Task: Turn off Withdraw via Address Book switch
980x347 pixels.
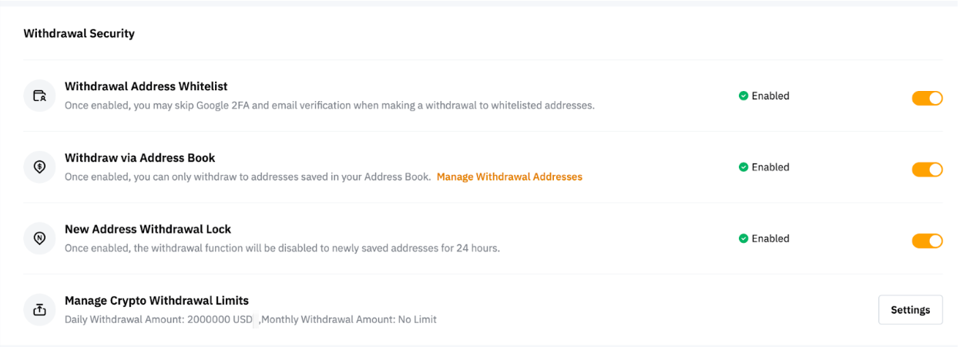Action: [927, 170]
